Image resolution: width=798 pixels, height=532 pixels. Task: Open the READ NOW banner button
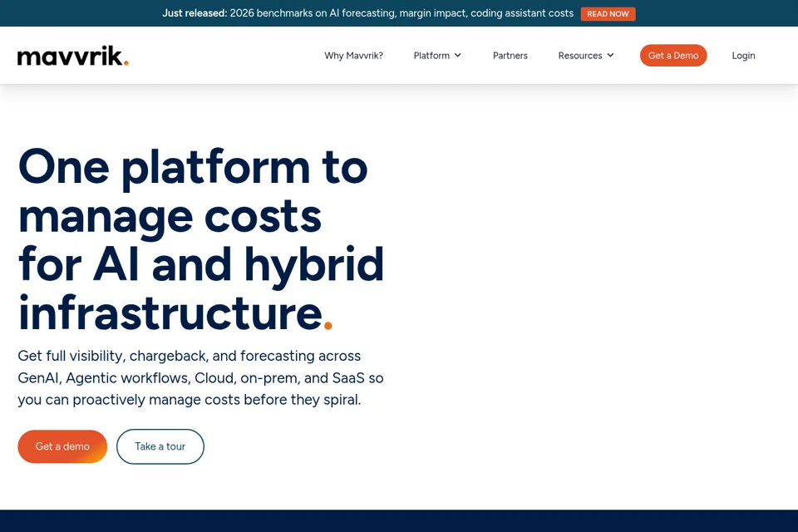pyautogui.click(x=608, y=14)
